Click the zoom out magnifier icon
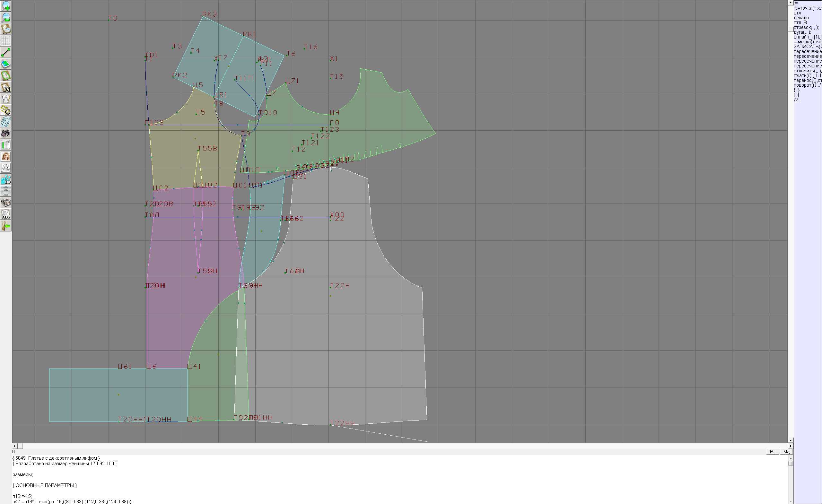 pyautogui.click(x=6, y=17)
